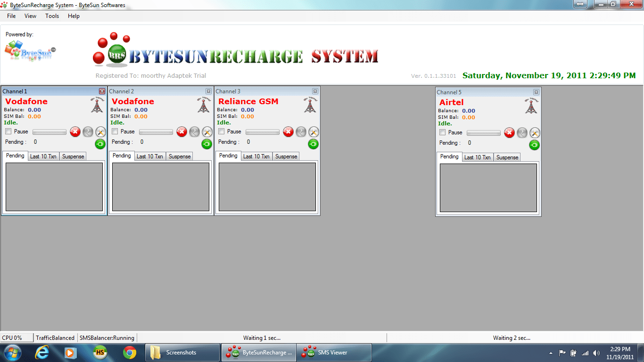644x362 pixels.
Task: Click the green connect plug icon in Channel 3
Action: (x=314, y=144)
